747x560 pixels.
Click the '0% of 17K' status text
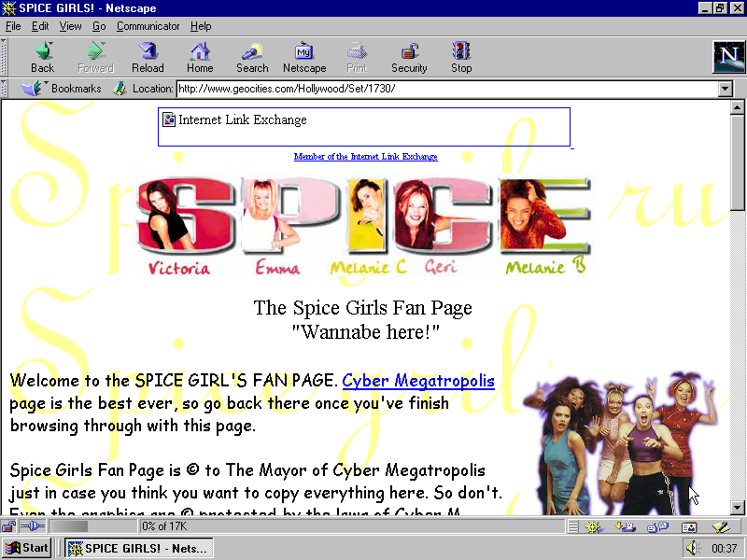pos(164,526)
